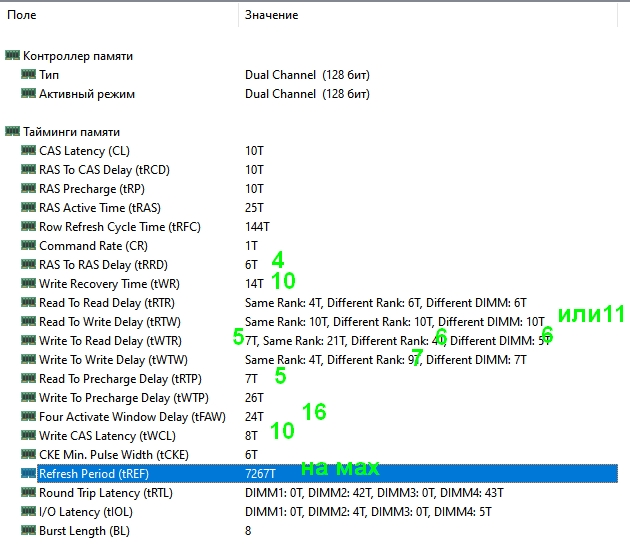Click the 7267T value for tREF
630x553 pixels.
260,474
